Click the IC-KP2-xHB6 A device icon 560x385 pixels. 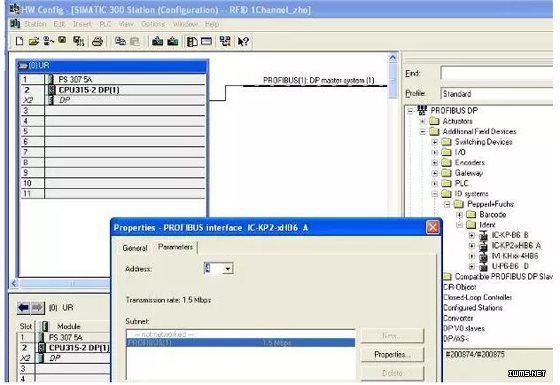[x=484, y=246]
